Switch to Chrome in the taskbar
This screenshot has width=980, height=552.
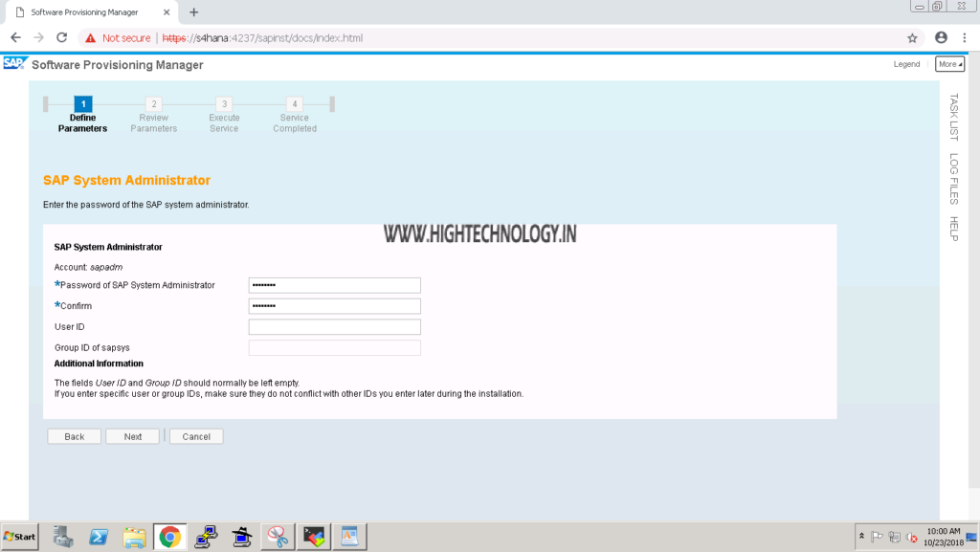click(170, 537)
